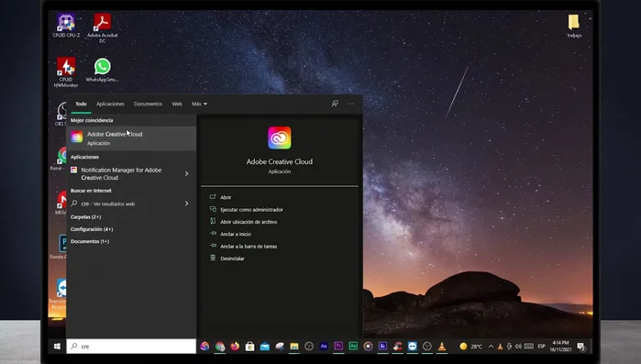Open the weather widget showing 28°C
The image size is (641, 364).
coord(470,347)
